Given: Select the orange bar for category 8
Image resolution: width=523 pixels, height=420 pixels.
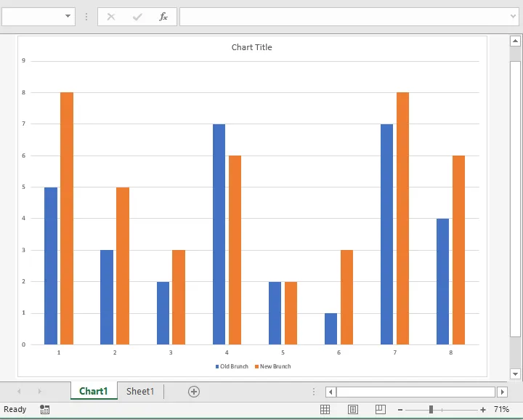Looking at the screenshot, I should click(458, 250).
